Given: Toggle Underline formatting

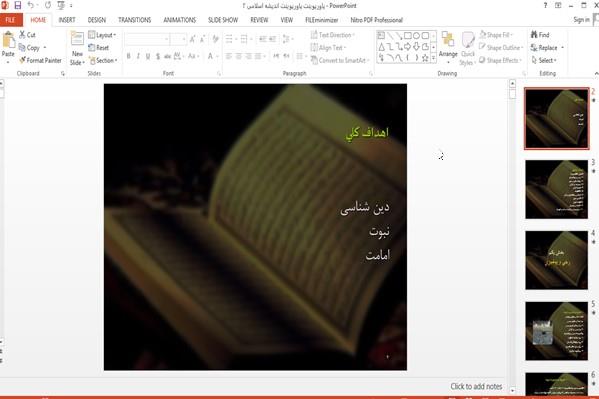Looking at the screenshot, I should click(x=148, y=56).
